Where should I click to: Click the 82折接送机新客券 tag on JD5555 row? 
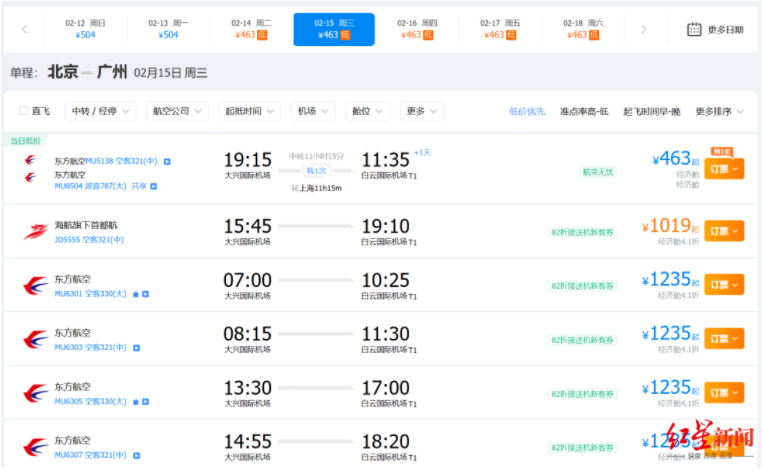click(x=582, y=232)
